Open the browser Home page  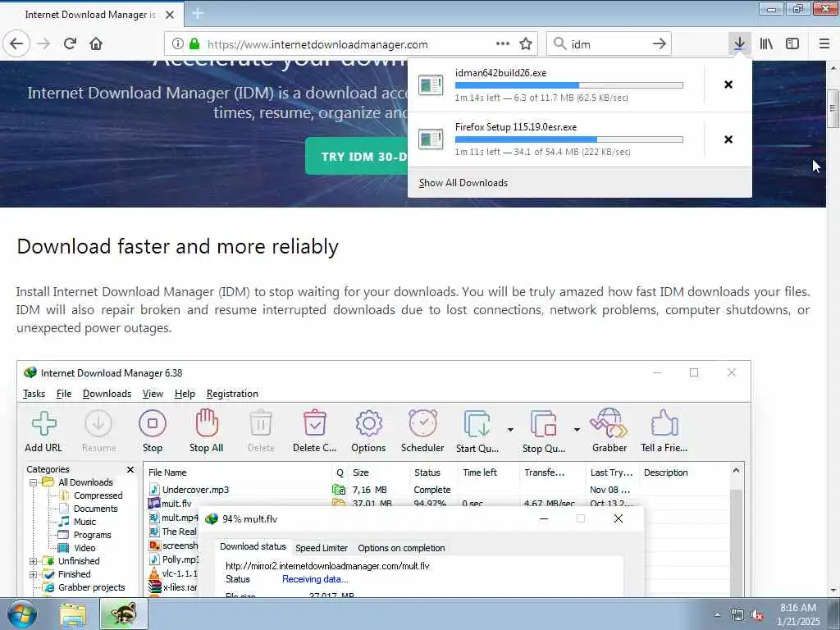[x=96, y=44]
